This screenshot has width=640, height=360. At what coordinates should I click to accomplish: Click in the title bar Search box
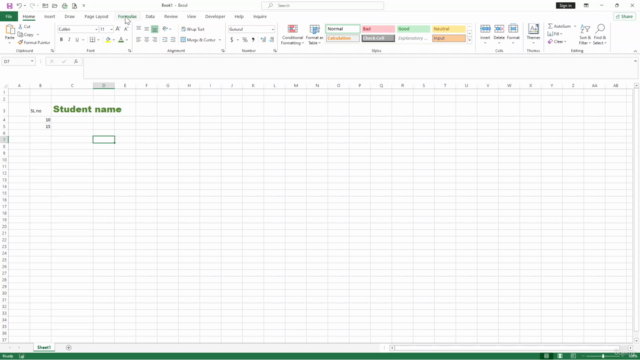322,6
